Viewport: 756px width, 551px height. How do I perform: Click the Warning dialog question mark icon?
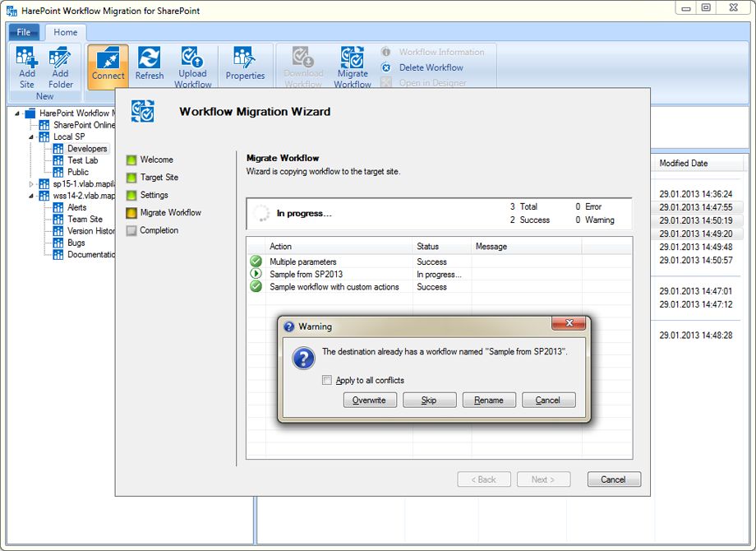[x=304, y=359]
